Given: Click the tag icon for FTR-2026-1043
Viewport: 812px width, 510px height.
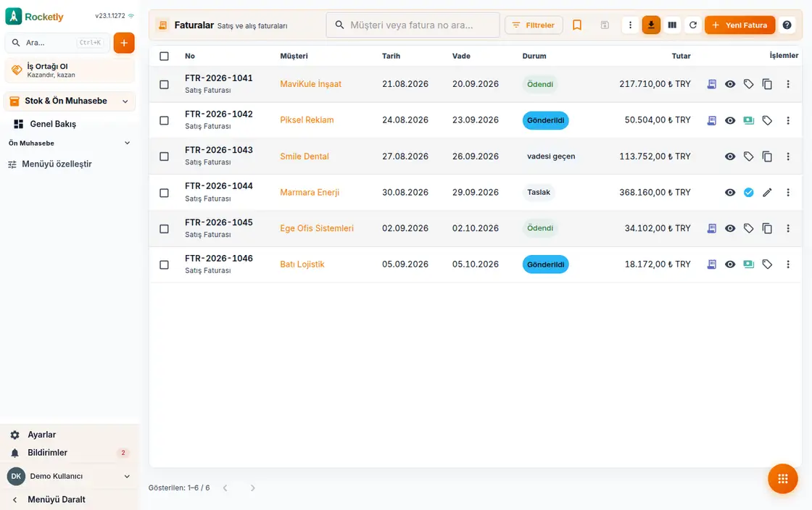Looking at the screenshot, I should [748, 156].
